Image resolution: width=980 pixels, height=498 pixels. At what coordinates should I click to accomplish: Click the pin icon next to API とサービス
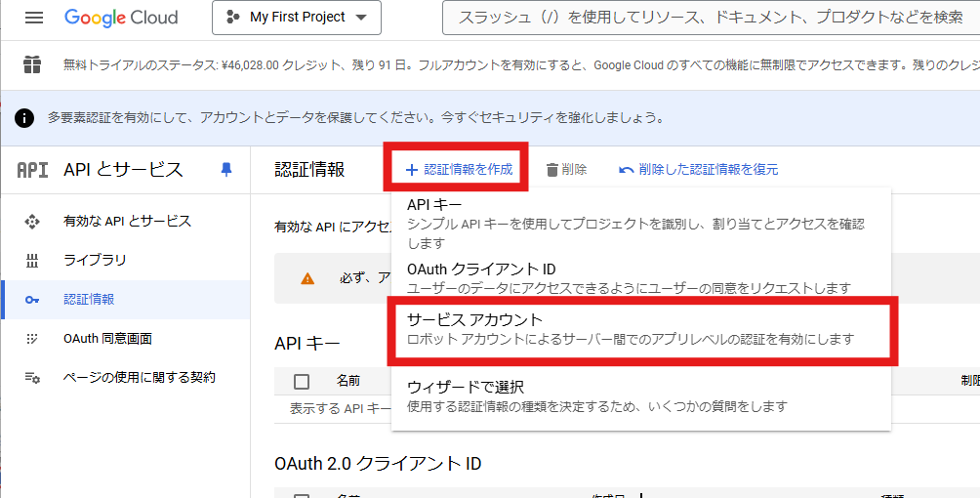pyautogui.click(x=226, y=169)
